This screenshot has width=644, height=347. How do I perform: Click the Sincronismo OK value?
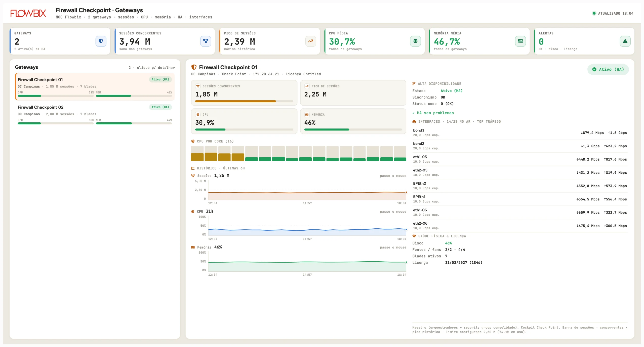(443, 97)
